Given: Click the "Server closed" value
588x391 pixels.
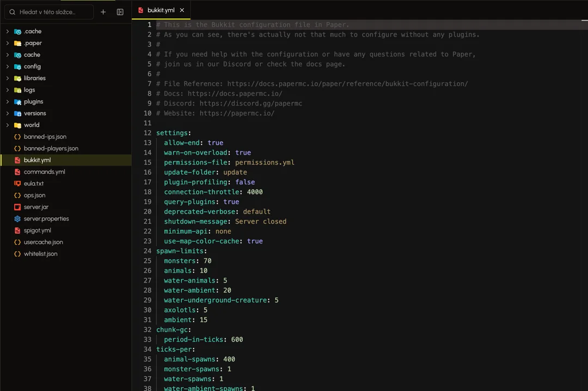Looking at the screenshot, I should click(x=261, y=222).
